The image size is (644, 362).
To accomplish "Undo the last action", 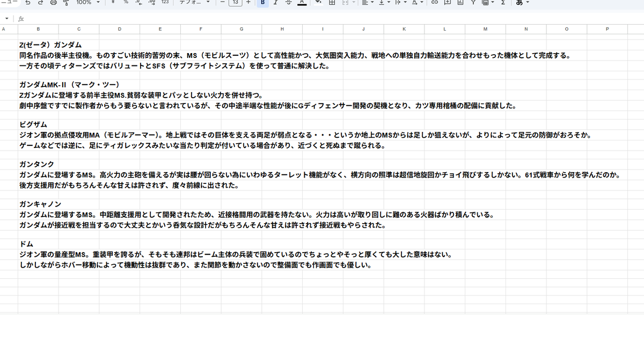I will click(27, 3).
